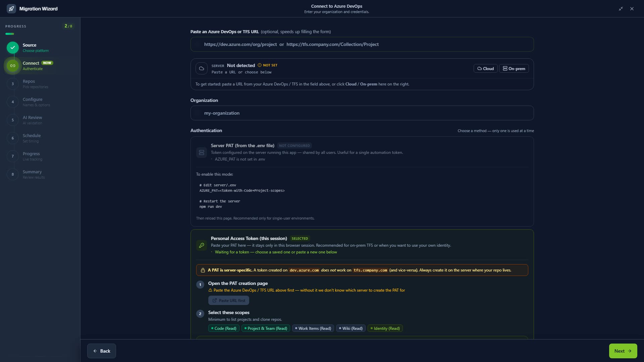The width and height of the screenshot is (644, 362).
Task: Click the 2/8 progress counter
Action: [68, 26]
